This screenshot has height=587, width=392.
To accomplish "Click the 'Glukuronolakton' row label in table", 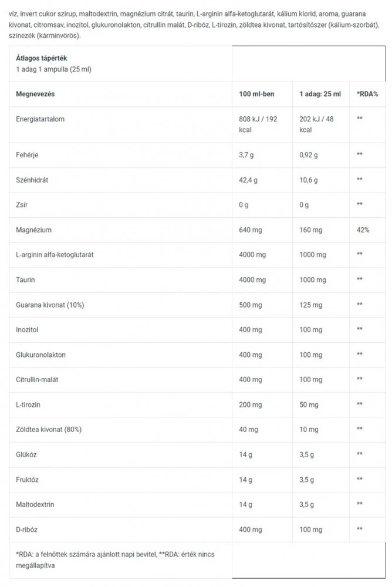I will pos(40,355).
